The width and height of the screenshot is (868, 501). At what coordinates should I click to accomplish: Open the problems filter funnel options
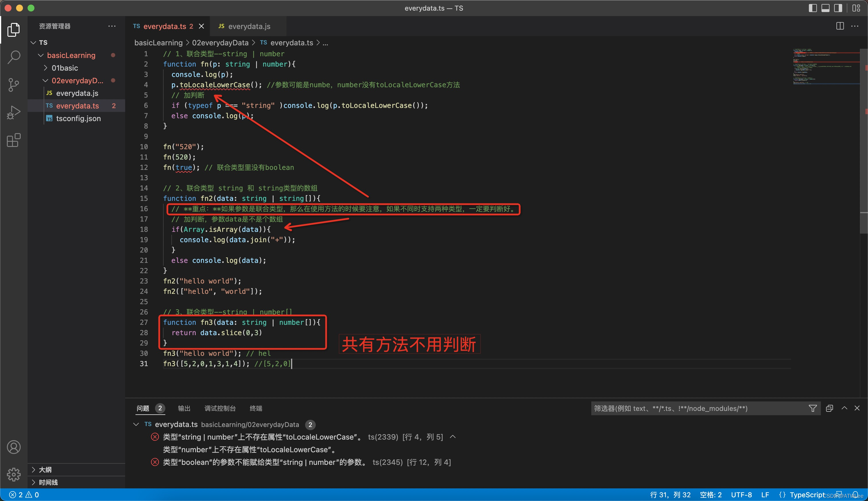(813, 408)
